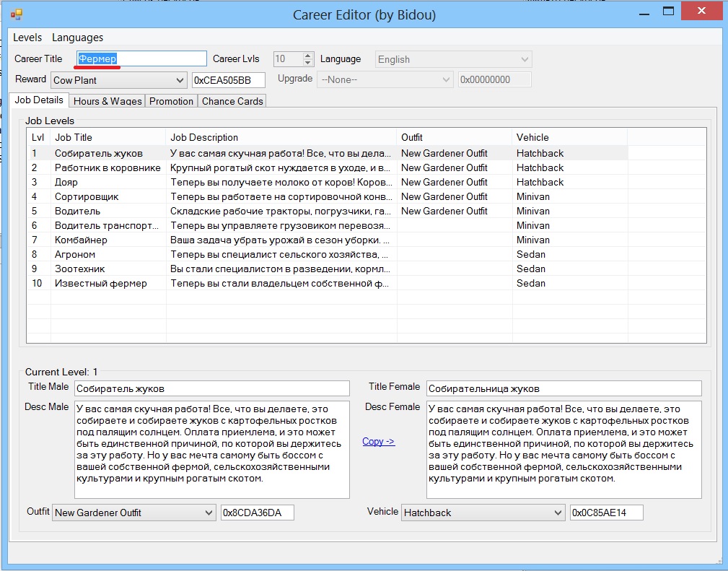Viewport: 728px width, 571px height.
Task: Increase Career Lvls with the up arrow
Action: pyautogui.click(x=308, y=56)
